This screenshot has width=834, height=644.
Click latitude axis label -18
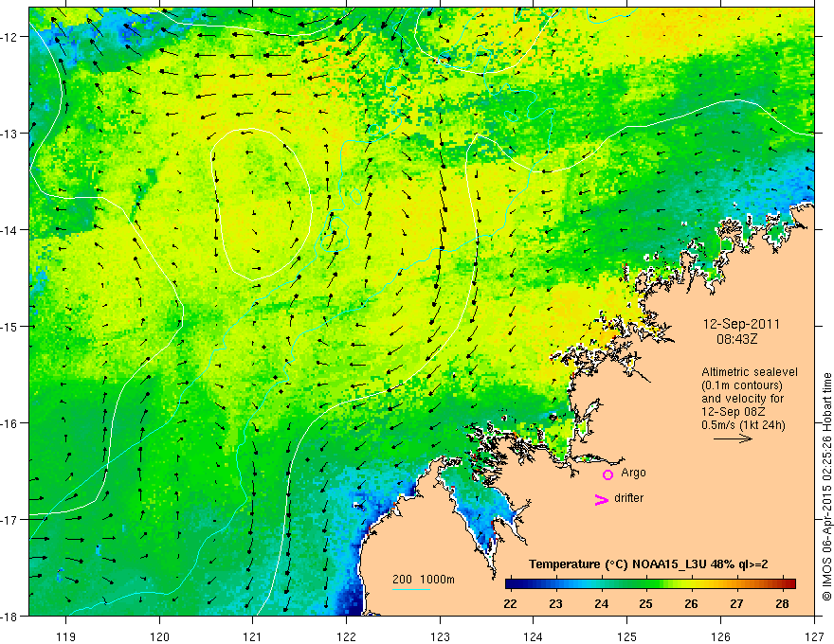tap(9, 617)
